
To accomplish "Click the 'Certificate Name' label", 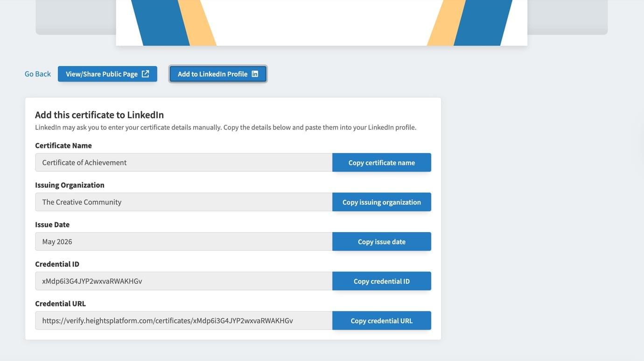I will pos(63,145).
